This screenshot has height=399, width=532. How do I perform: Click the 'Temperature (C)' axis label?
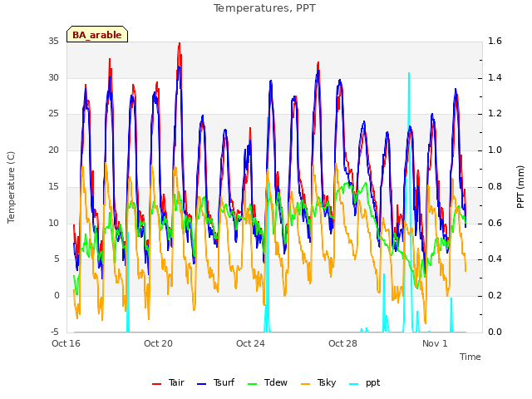11,187
